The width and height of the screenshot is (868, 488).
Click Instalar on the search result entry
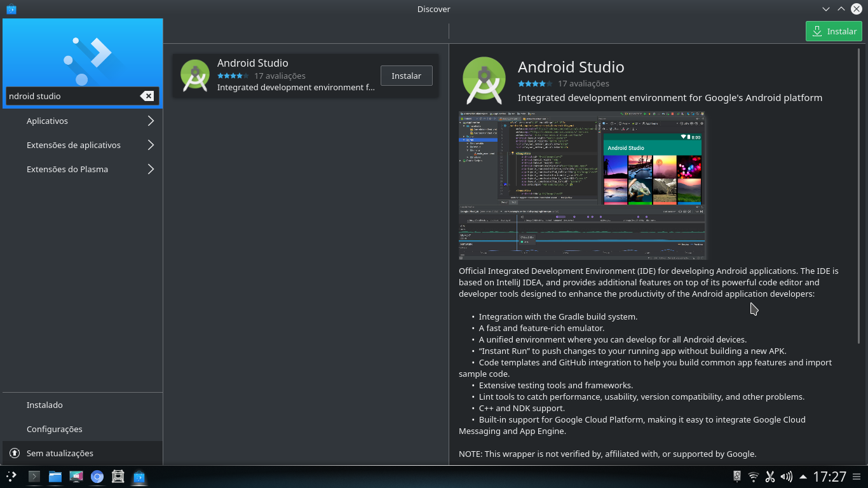click(x=406, y=75)
